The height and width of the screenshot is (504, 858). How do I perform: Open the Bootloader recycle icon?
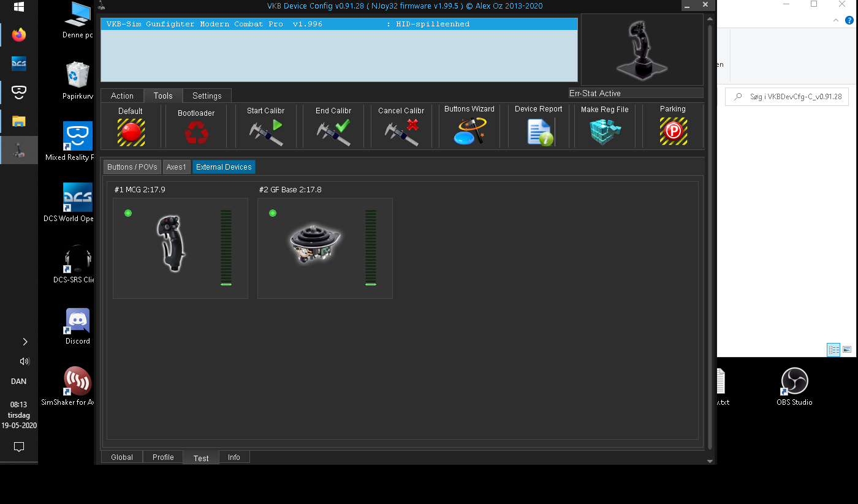[196, 132]
